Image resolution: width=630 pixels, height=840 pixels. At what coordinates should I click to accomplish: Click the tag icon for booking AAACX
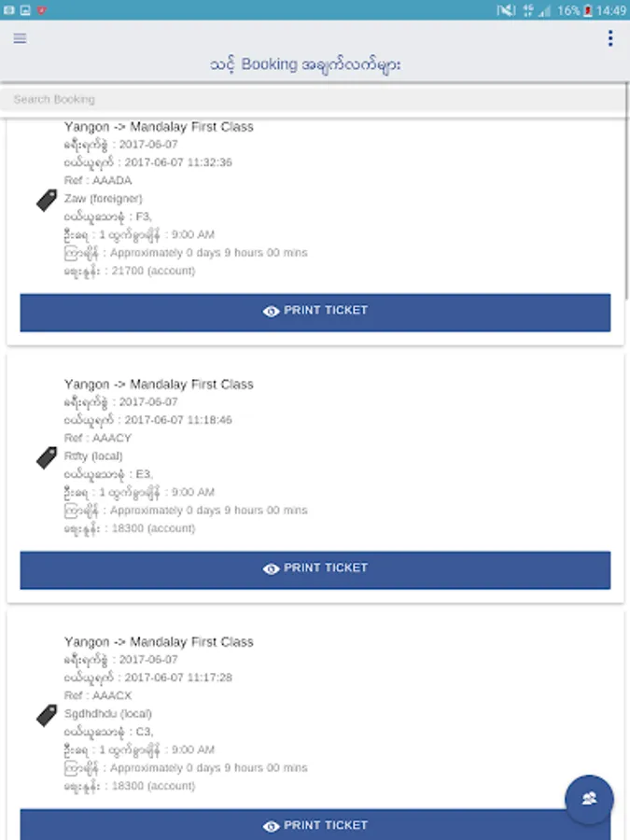[47, 715]
